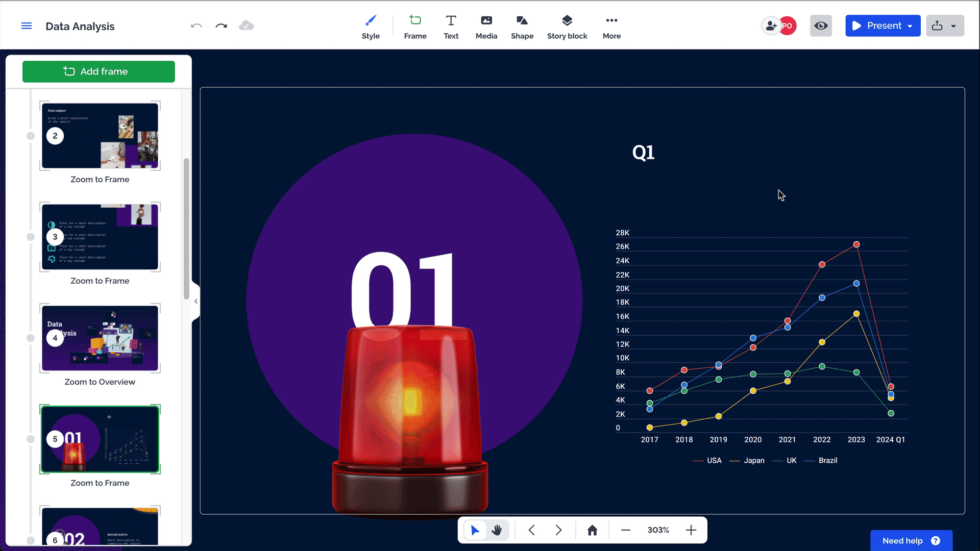
Task: Click the path dot beside frame 2
Action: point(31,136)
